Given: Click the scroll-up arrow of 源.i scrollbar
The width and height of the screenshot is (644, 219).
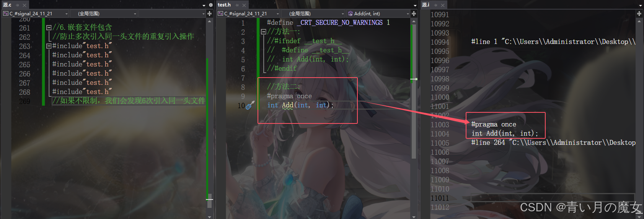Looking at the screenshot, I should 639,21.
